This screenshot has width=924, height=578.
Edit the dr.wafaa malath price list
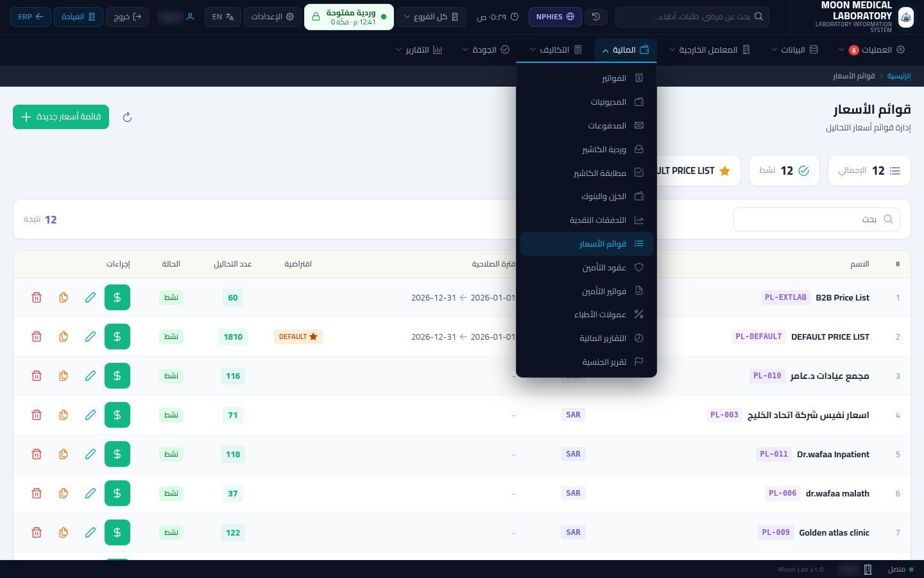pyautogui.click(x=90, y=493)
